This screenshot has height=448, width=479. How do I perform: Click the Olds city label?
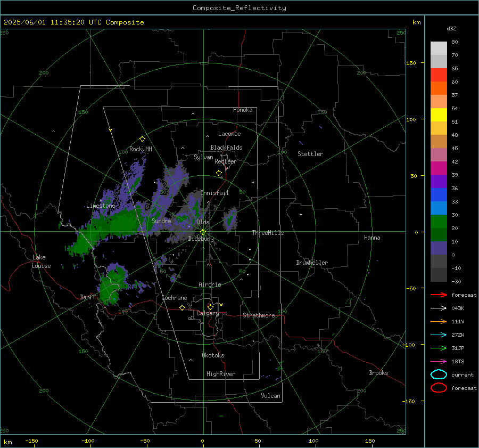tap(203, 222)
